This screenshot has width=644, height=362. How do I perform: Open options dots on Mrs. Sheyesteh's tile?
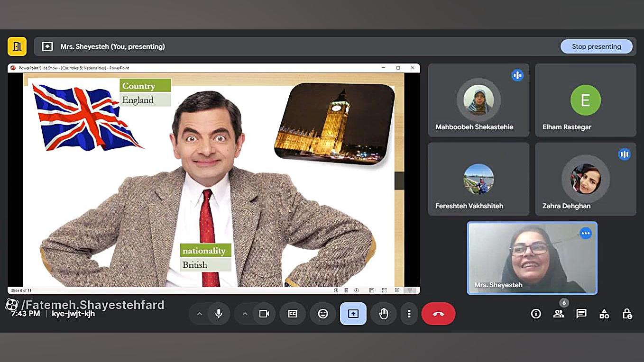click(586, 233)
